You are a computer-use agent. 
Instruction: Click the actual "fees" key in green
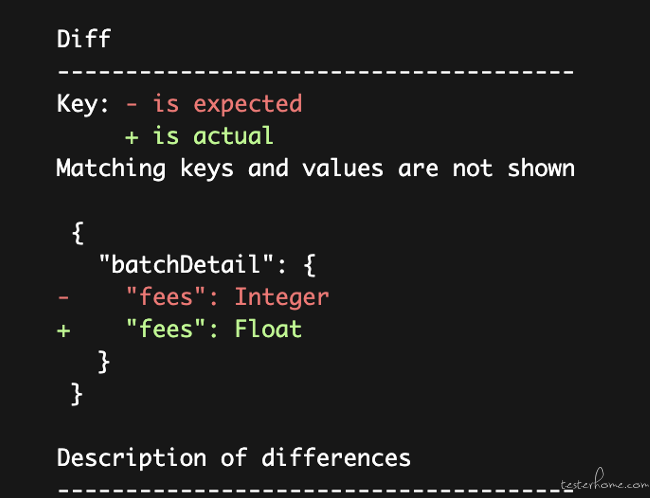[166, 329]
